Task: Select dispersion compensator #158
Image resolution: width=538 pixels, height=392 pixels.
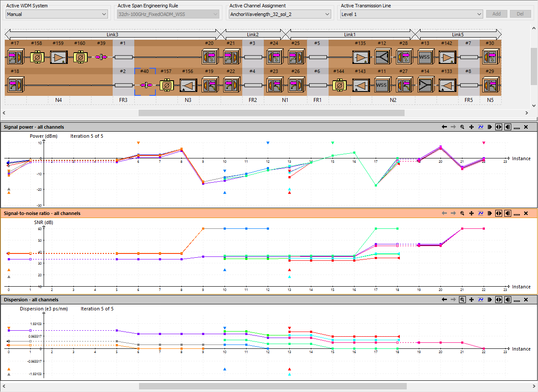Action: 37,57
